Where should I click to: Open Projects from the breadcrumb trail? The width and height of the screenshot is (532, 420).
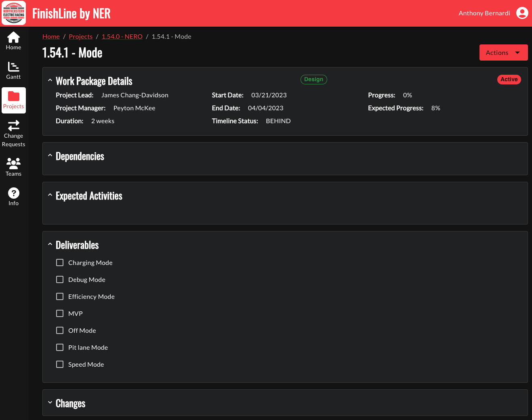pyautogui.click(x=80, y=36)
